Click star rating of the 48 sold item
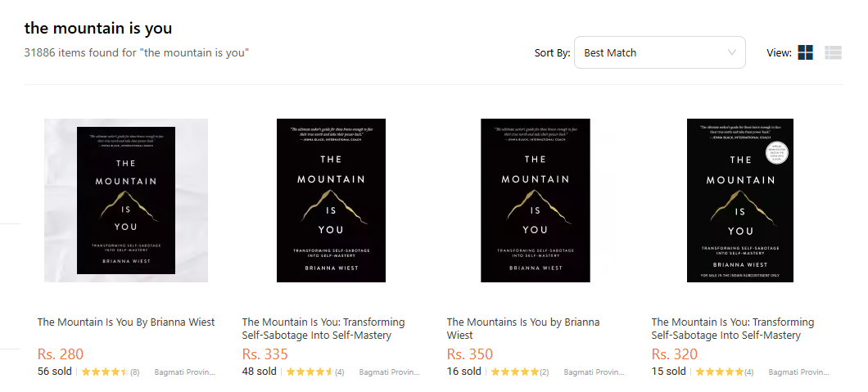 point(309,372)
